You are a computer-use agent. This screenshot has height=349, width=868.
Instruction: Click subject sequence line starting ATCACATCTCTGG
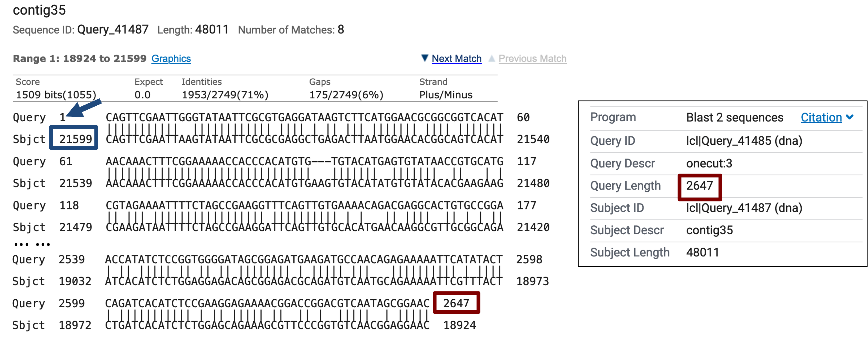[303, 281]
